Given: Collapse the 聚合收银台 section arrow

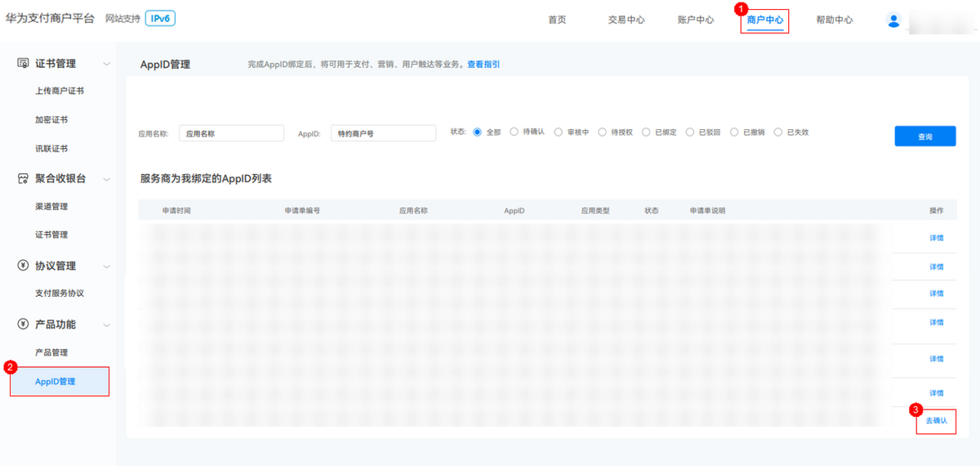Looking at the screenshot, I should (106, 178).
